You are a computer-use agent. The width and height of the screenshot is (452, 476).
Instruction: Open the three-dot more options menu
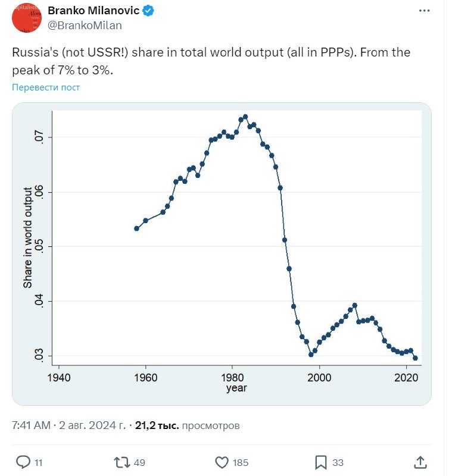click(x=423, y=11)
